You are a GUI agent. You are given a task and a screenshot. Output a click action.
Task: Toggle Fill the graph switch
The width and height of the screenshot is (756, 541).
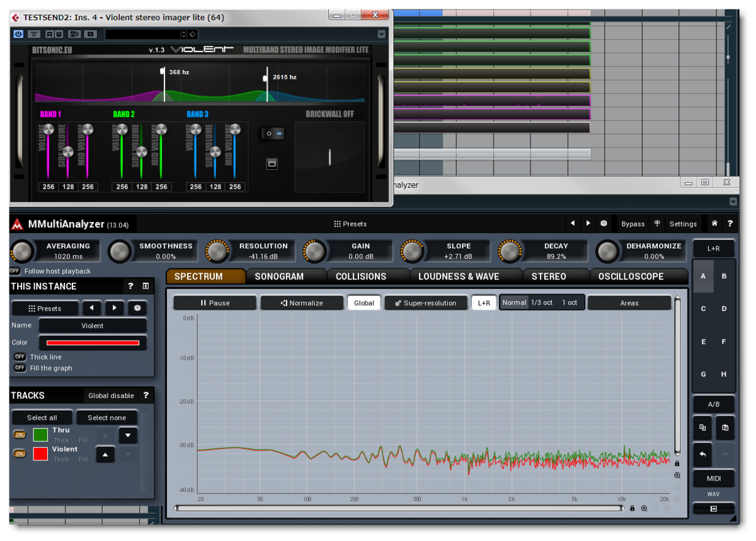[20, 368]
